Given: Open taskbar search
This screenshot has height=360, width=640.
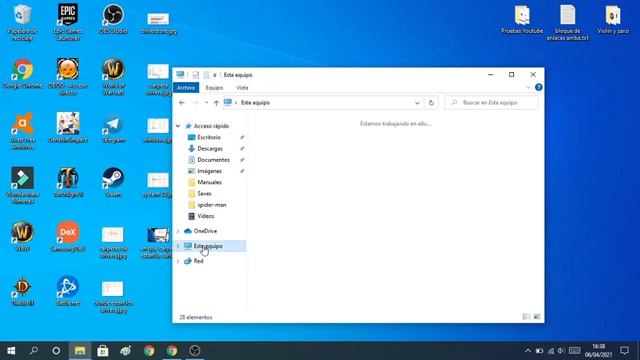Looking at the screenshot, I should (34, 351).
